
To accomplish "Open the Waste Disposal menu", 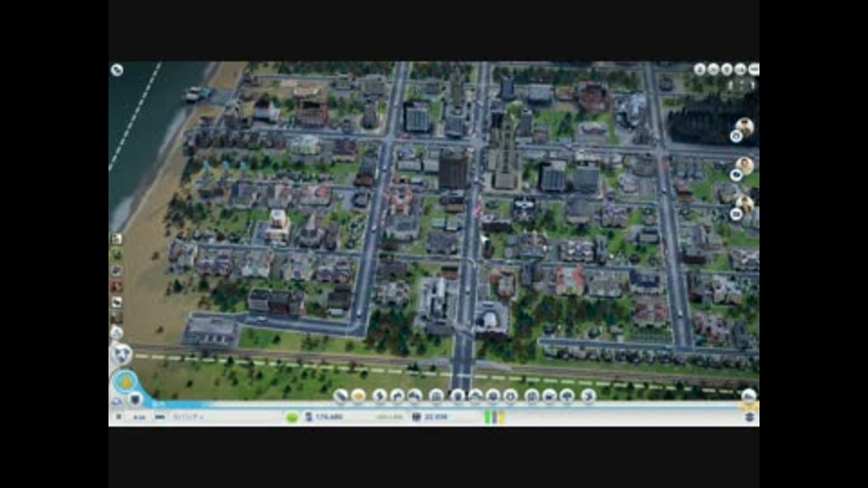I will [458, 396].
